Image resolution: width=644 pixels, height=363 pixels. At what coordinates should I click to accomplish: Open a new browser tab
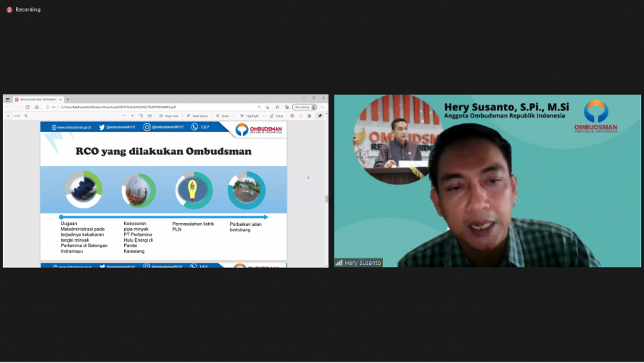tap(67, 99)
